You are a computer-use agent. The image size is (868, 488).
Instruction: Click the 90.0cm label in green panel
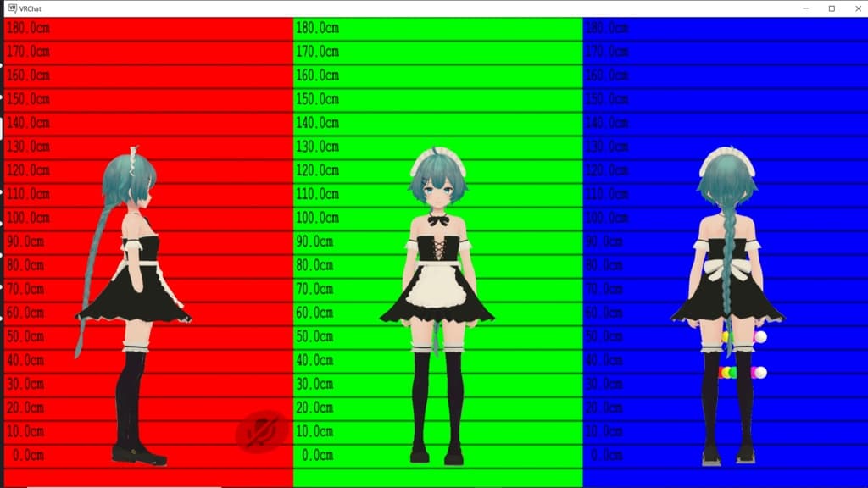click(314, 241)
